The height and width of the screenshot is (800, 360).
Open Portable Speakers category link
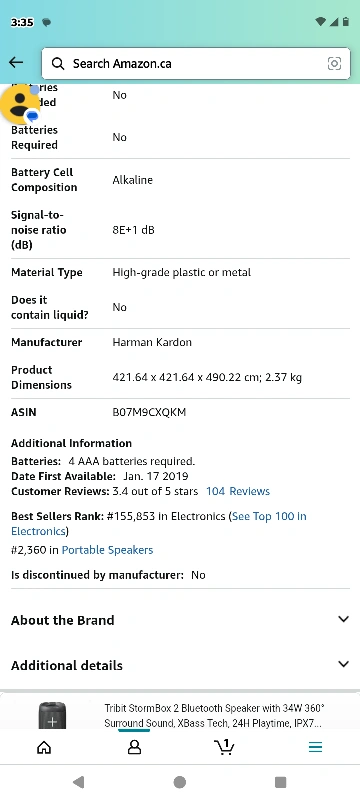point(107,550)
